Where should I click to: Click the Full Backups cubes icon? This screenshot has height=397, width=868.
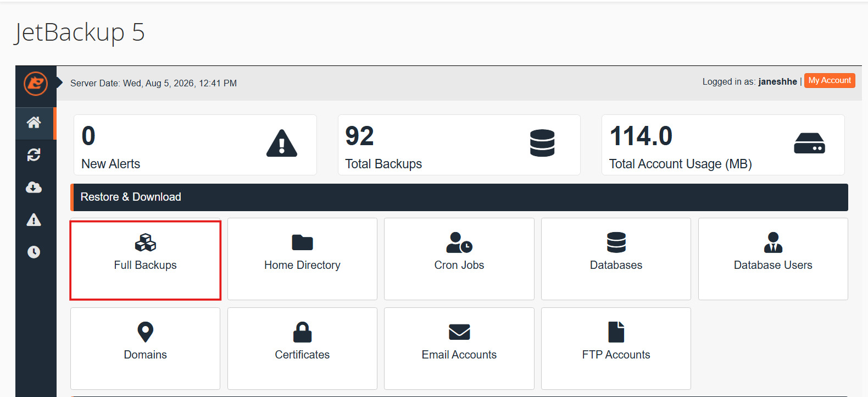tap(146, 242)
